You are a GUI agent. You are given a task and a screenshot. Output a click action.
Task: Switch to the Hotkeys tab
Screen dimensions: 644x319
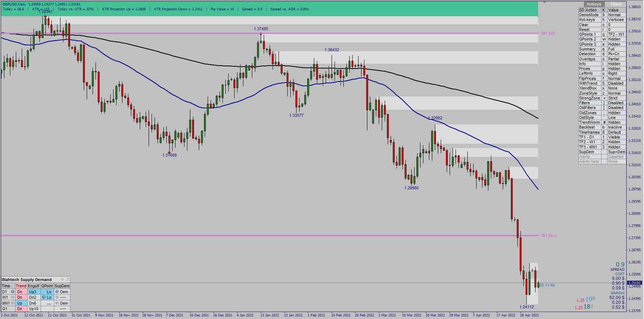[593, 4]
